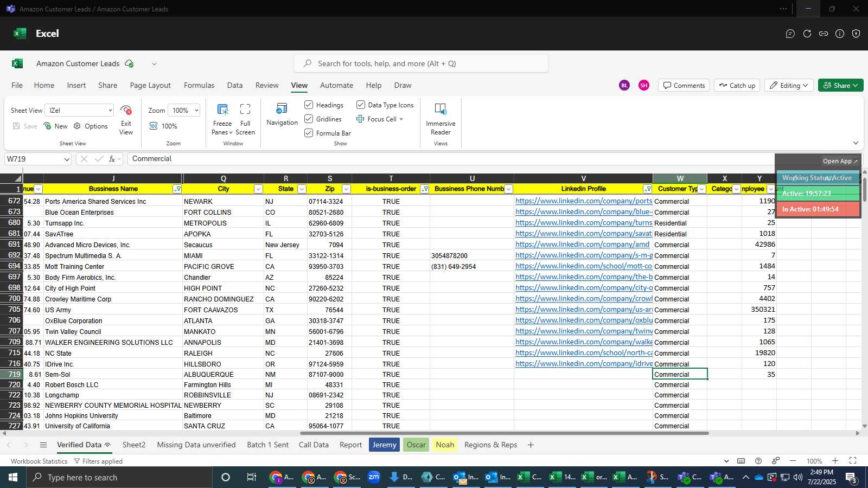The height and width of the screenshot is (488, 868).
Task: Click the formula bar input
Action: [x=450, y=159]
